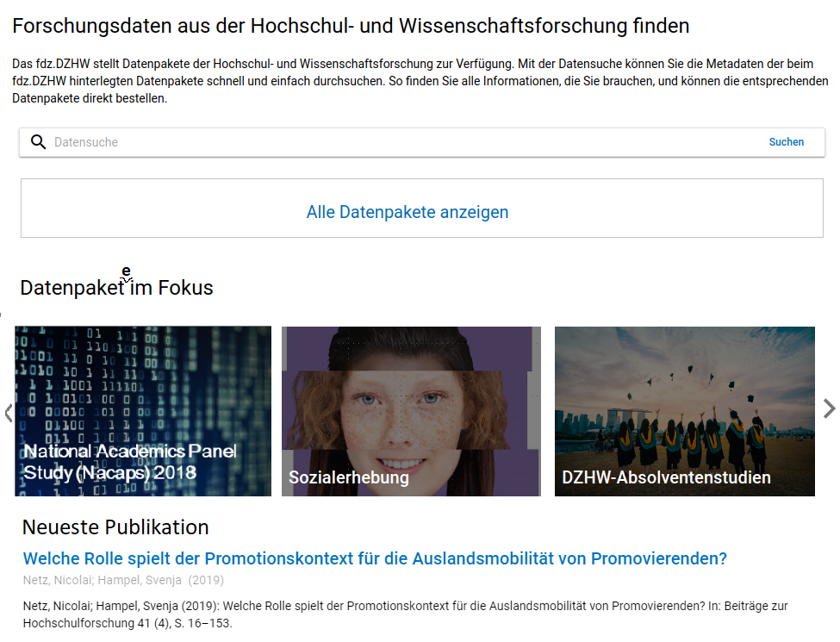Go to previous carousel slide with left chevron
840x642 pixels.
(8, 413)
